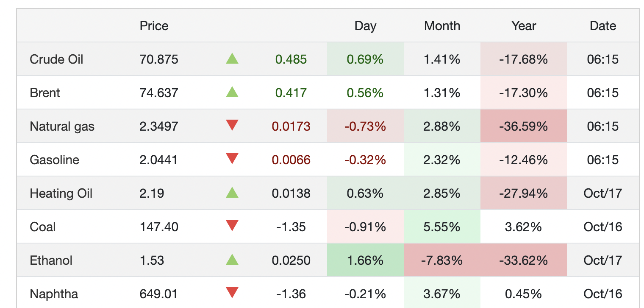Click Gasoline year change -12.46%
Viewport: 644px width, 308px height.
pyautogui.click(x=524, y=160)
